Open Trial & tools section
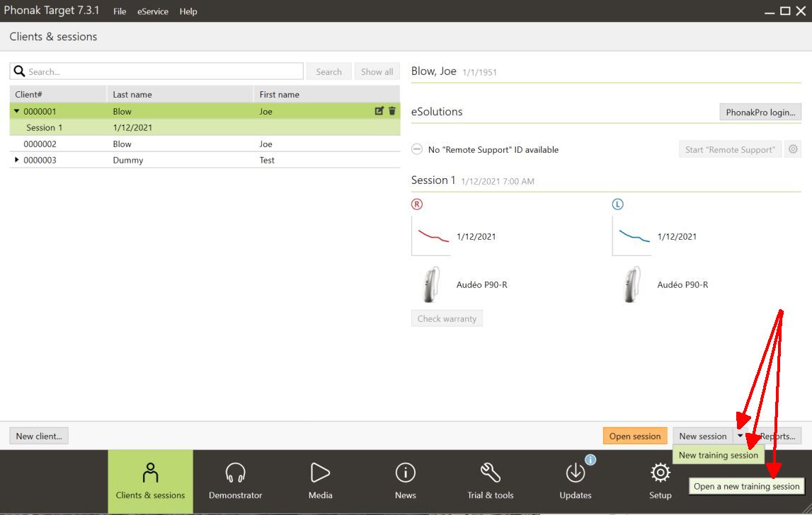Screen dimensions: 812x515 (491, 481)
